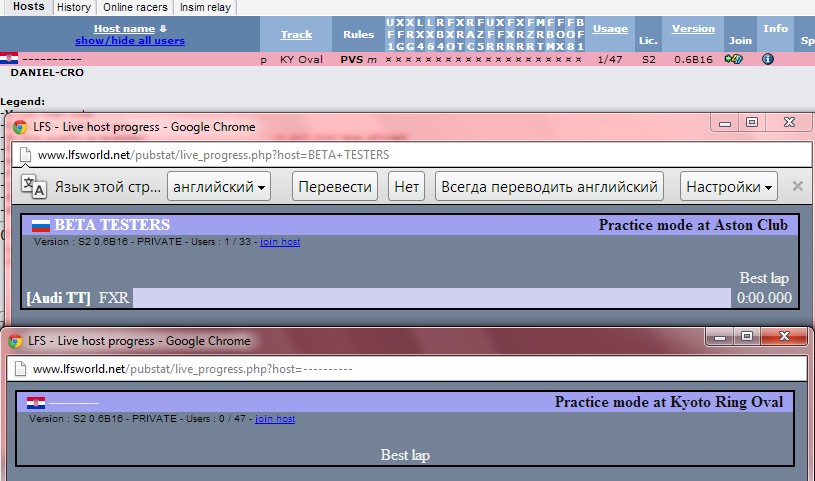Click page icon in lower window address bar
815x481 pixels.
[20, 369]
